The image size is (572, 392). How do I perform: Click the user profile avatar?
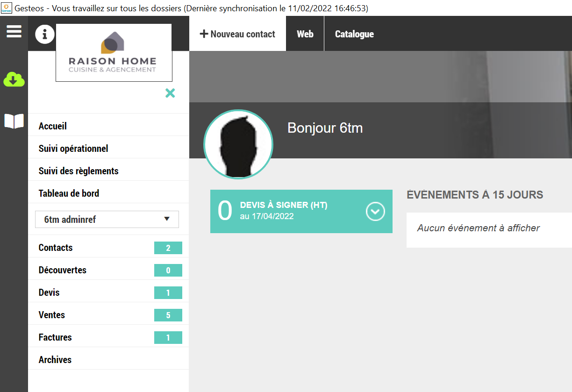pyautogui.click(x=238, y=145)
